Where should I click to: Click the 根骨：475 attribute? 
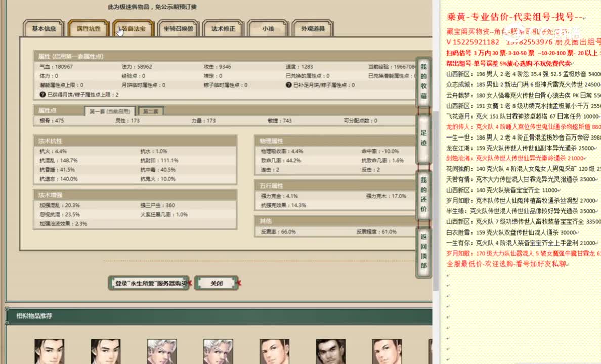coord(52,121)
